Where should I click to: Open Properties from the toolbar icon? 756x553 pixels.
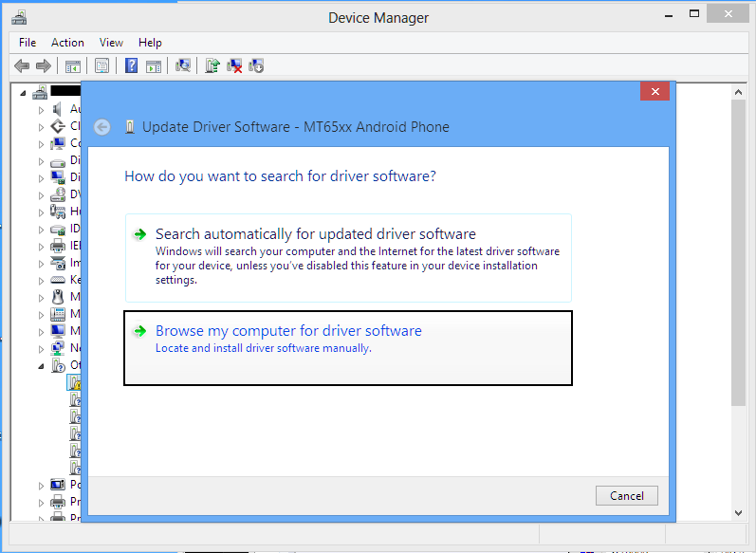point(101,65)
